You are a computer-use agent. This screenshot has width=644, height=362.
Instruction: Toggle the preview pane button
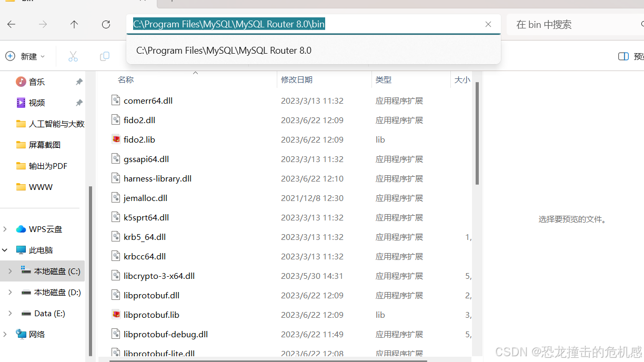click(x=630, y=56)
